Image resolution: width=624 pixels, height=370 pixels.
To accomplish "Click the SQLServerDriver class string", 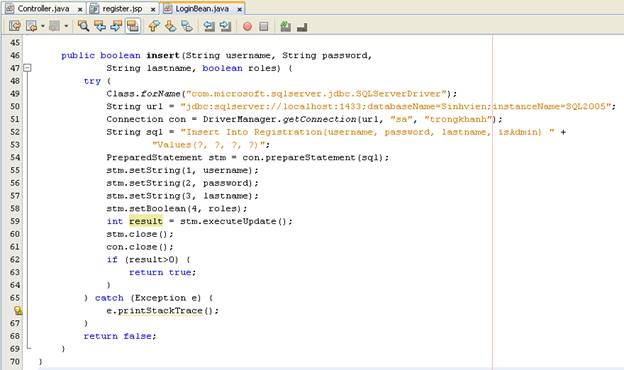I will [316, 93].
